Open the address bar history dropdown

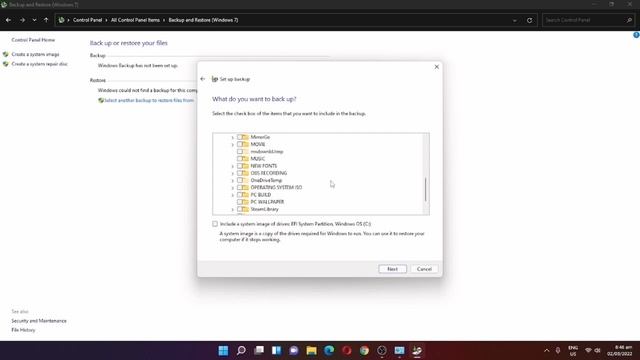[515, 20]
